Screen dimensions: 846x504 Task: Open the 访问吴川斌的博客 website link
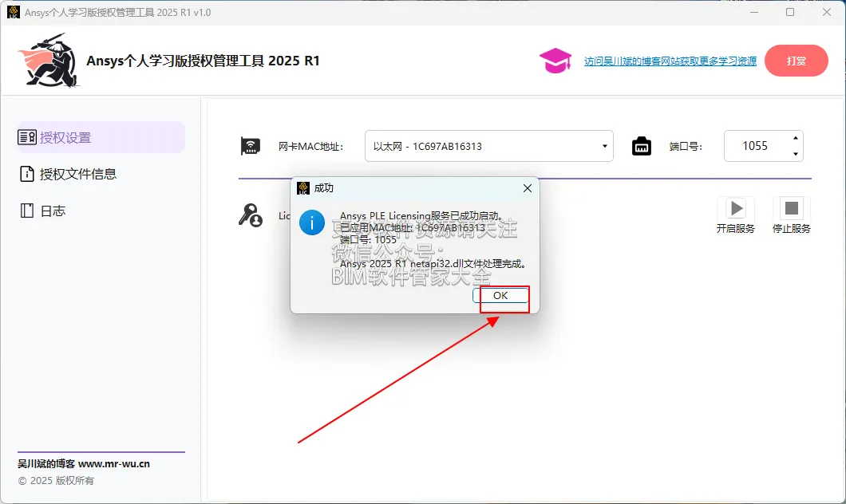click(670, 61)
